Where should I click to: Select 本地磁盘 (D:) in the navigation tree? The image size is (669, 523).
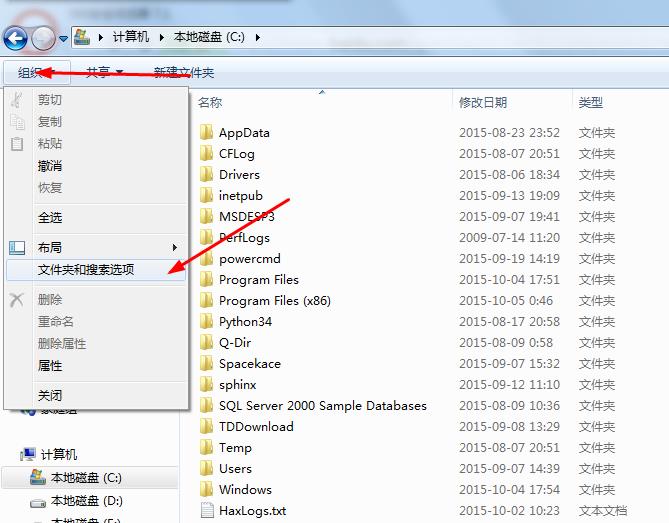[87, 500]
